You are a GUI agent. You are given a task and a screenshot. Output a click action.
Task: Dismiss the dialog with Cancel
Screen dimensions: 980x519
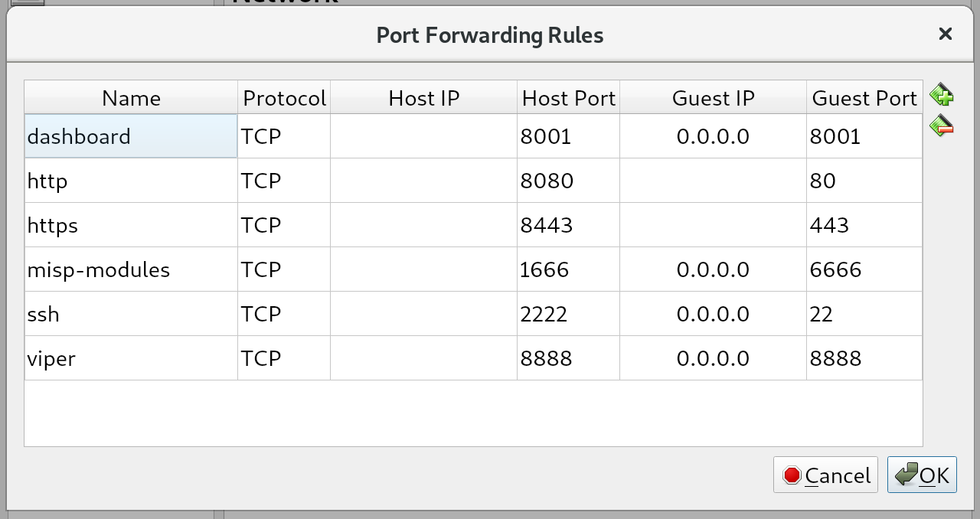click(x=825, y=475)
